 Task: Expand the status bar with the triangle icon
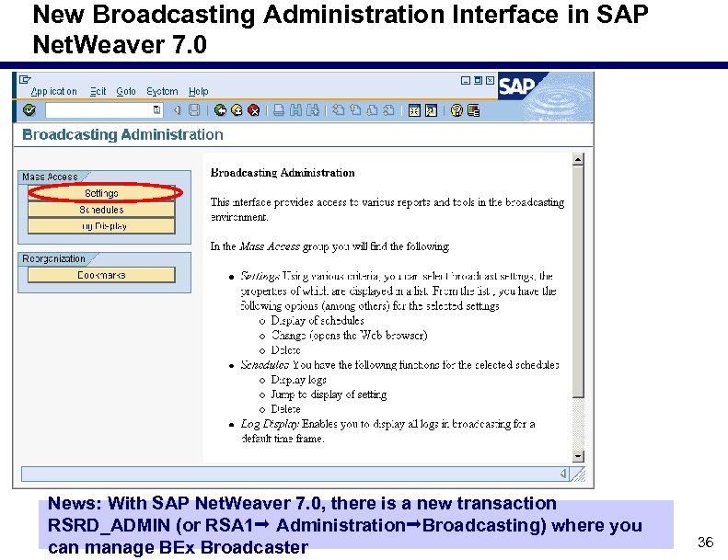563,474
